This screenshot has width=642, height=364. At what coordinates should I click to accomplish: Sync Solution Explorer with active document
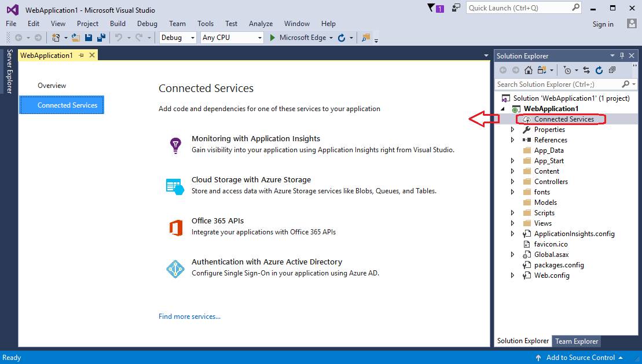click(586, 69)
